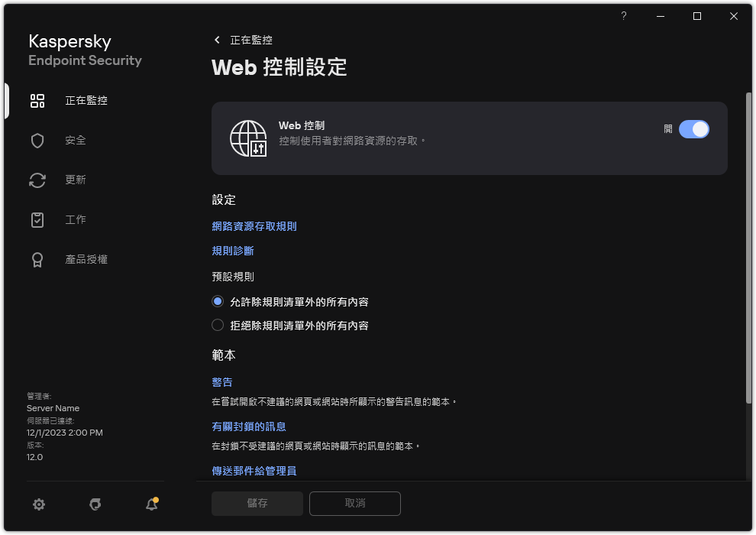This screenshot has width=756, height=535.
Task: Open notifications bell icon
Action: click(x=152, y=504)
